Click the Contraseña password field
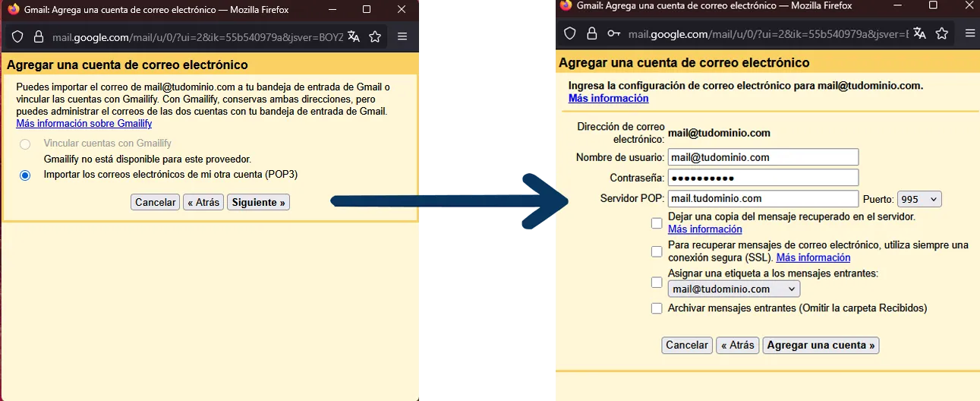 tap(763, 178)
